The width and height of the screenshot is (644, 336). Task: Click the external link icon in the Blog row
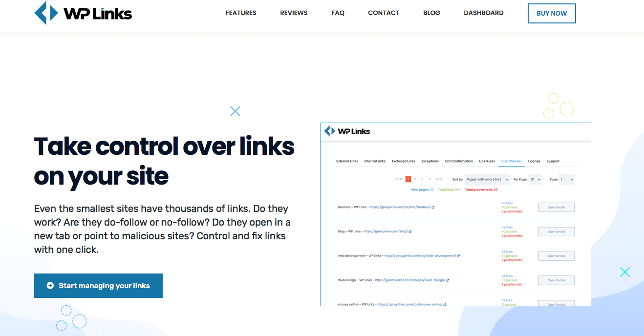[x=409, y=231]
